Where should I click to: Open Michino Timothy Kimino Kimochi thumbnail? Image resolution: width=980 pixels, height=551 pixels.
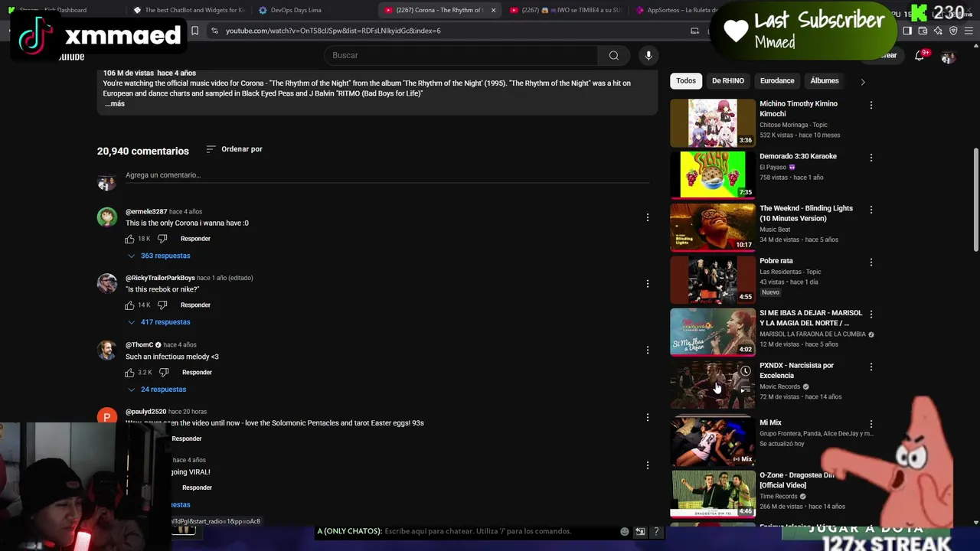[713, 122]
